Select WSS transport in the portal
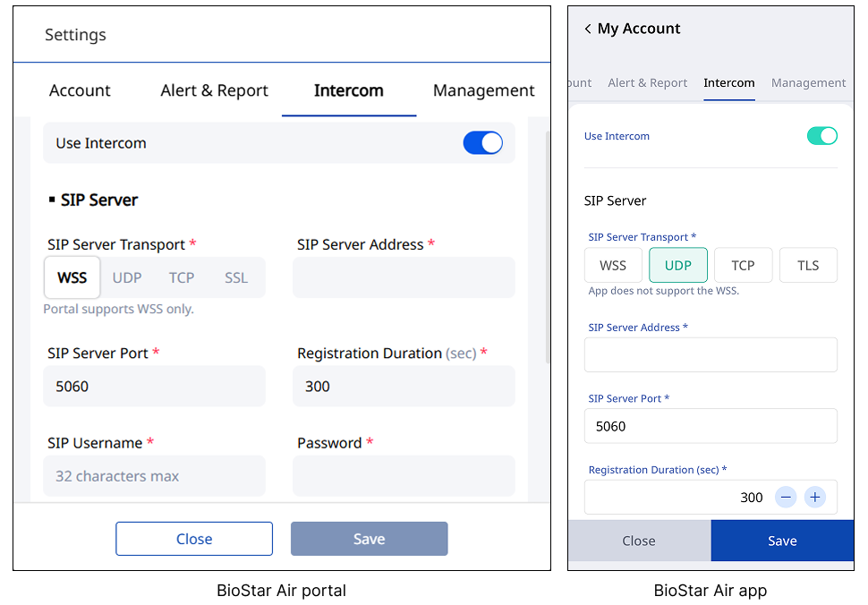 click(72, 277)
